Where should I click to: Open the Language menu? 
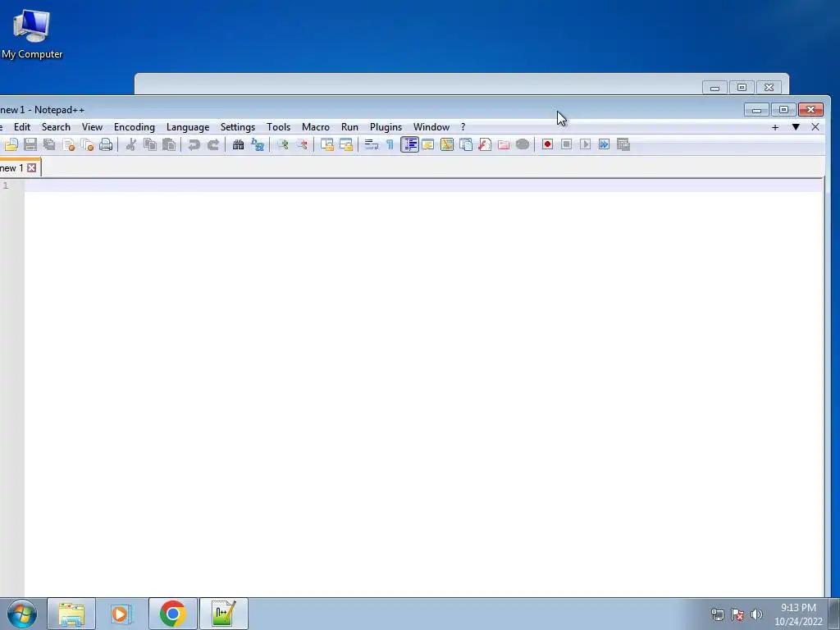click(188, 127)
